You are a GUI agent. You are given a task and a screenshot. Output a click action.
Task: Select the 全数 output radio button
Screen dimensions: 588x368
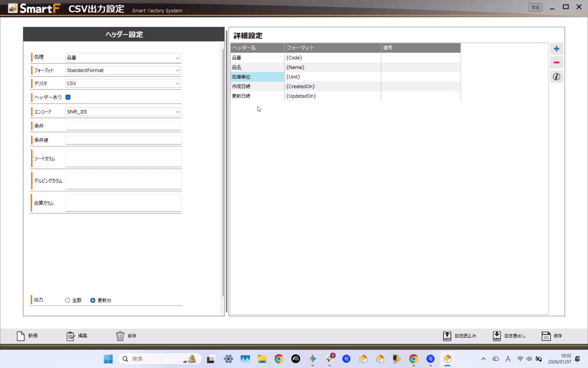pyautogui.click(x=68, y=300)
